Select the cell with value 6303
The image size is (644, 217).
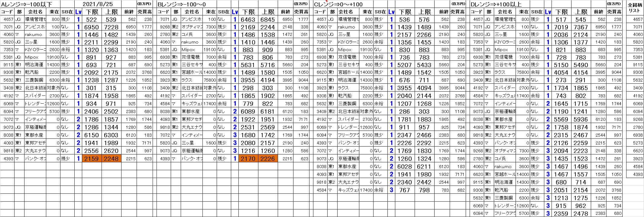(111, 135)
